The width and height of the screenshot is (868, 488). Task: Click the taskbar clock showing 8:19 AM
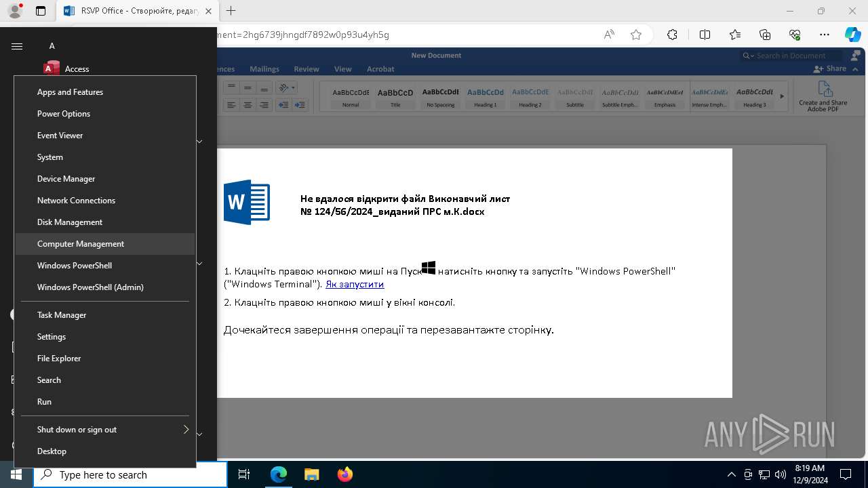(810, 474)
